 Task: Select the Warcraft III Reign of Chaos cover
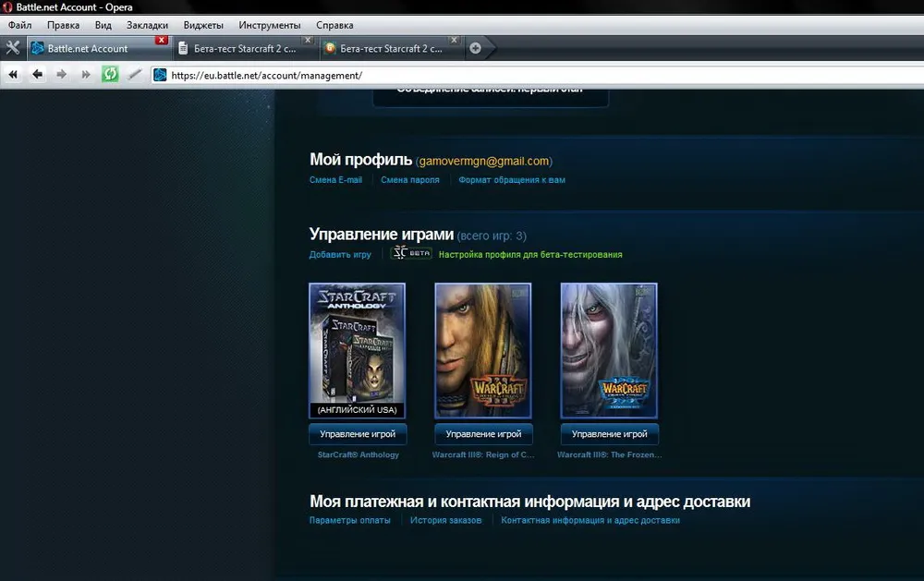pyautogui.click(x=483, y=351)
